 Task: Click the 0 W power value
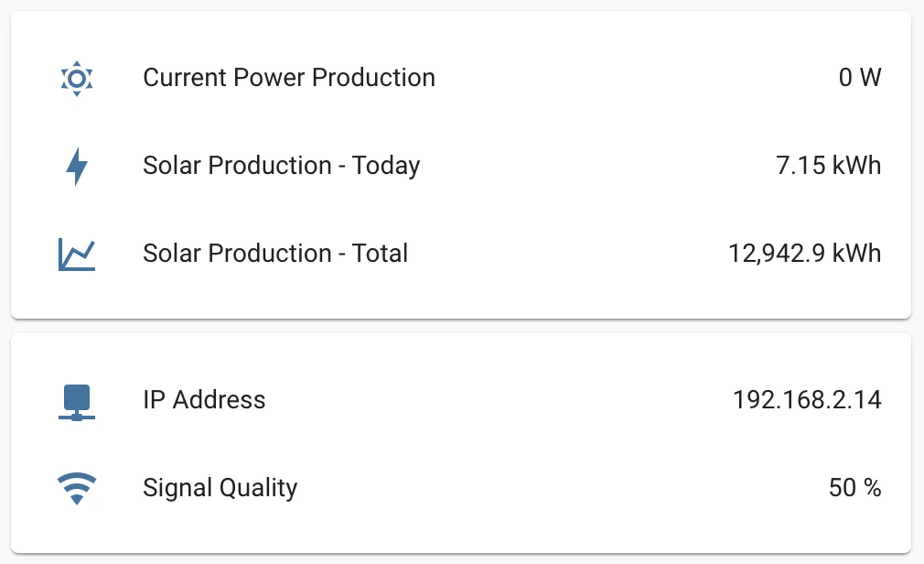[860, 77]
